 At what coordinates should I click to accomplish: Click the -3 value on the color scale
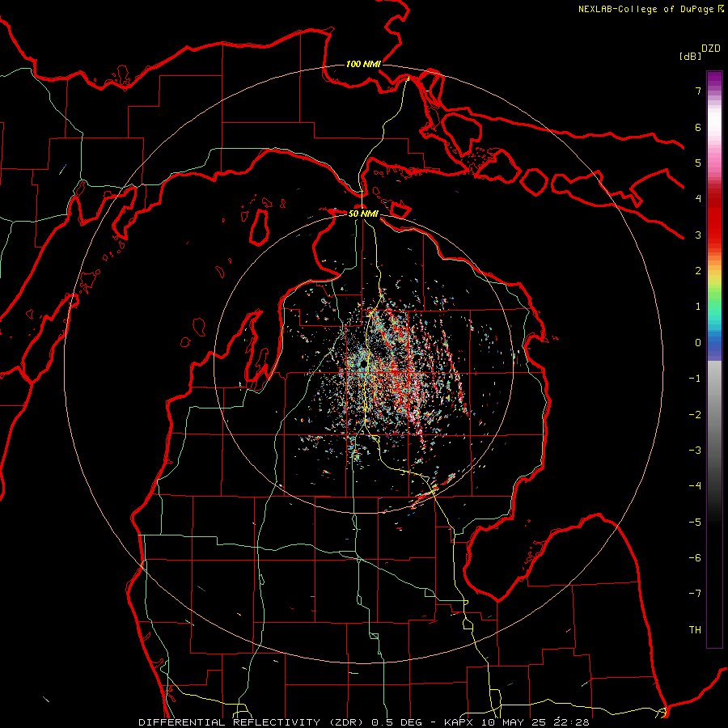point(695,451)
